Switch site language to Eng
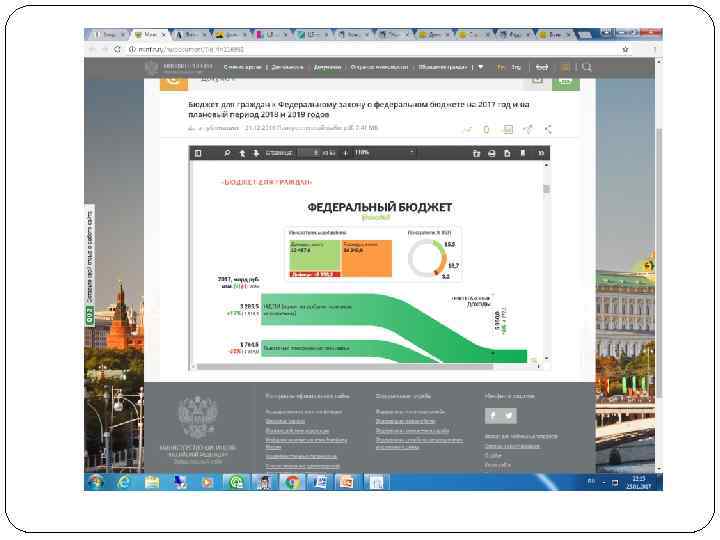 point(516,68)
